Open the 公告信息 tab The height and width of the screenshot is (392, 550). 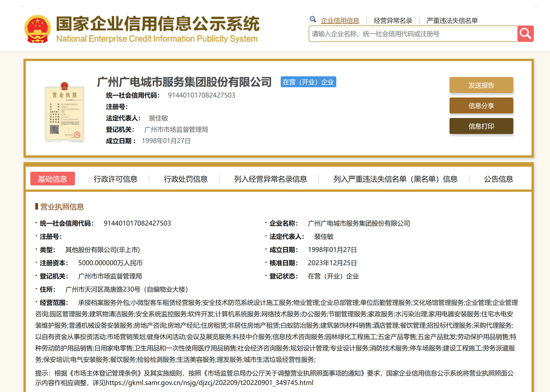pyautogui.click(x=498, y=179)
